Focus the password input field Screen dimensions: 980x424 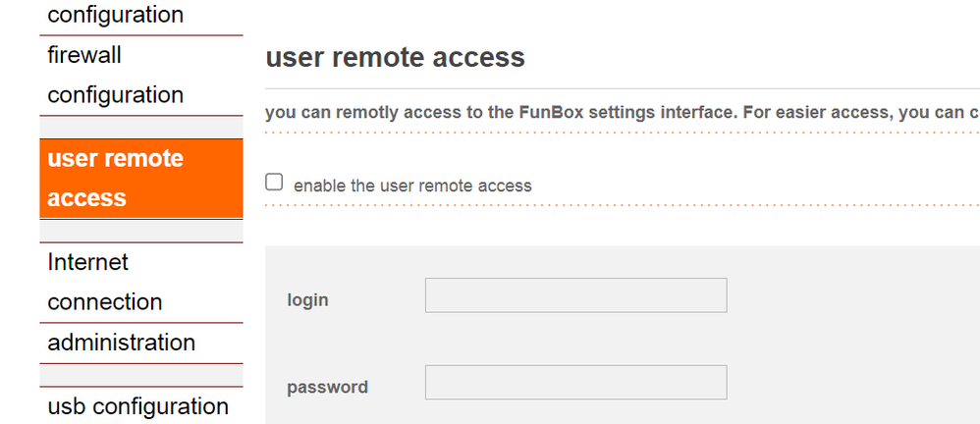tap(575, 383)
